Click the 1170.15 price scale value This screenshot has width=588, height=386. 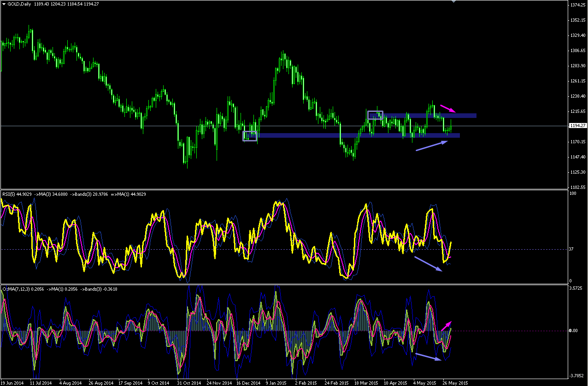[x=577, y=141]
